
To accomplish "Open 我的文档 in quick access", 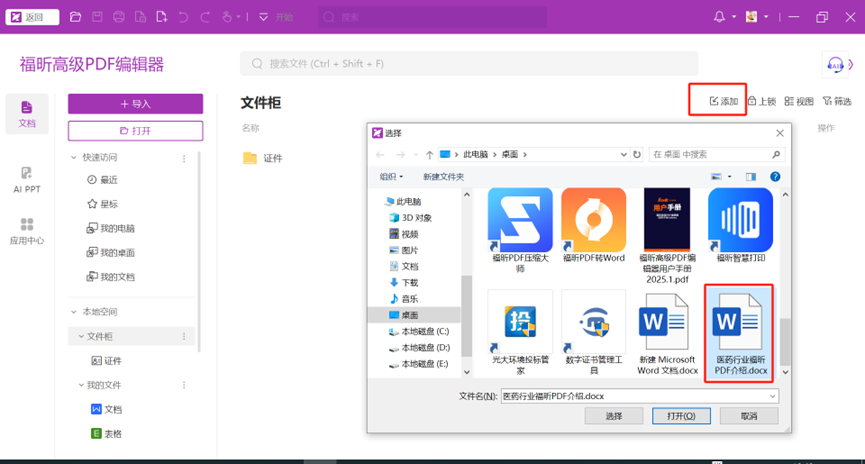I will click(x=110, y=277).
